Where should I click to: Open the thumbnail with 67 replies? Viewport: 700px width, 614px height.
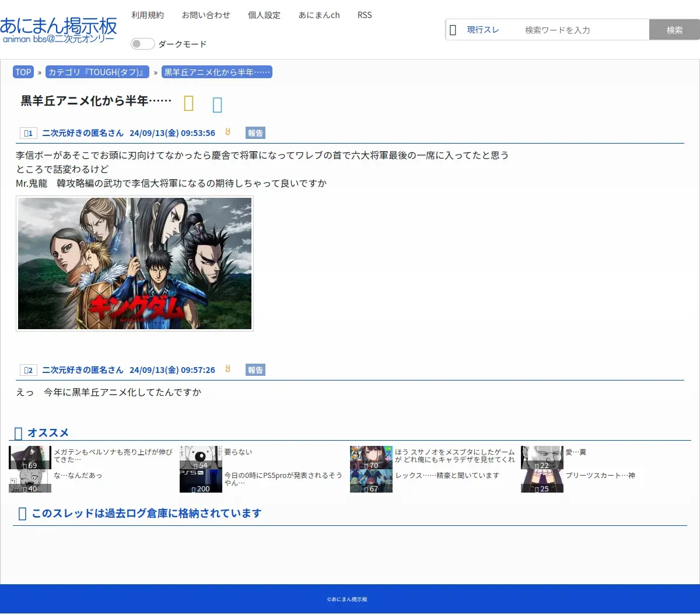tap(371, 481)
